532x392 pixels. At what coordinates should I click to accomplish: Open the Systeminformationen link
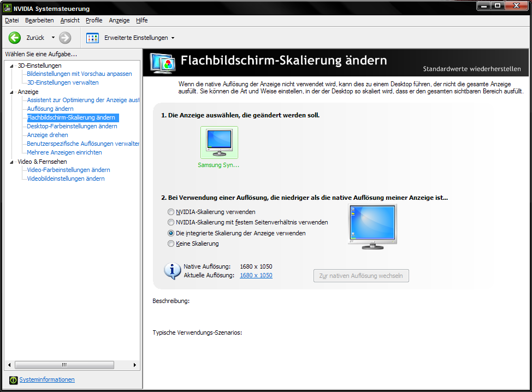(47, 379)
